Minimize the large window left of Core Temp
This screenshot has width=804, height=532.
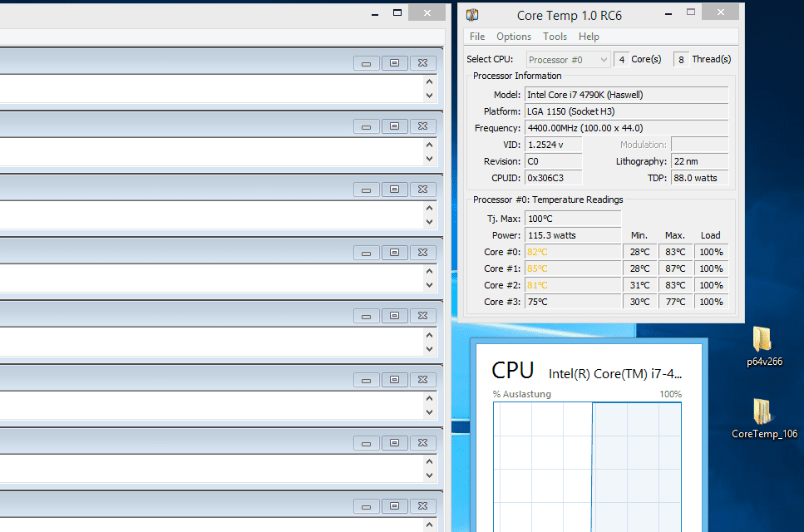pyautogui.click(x=375, y=14)
